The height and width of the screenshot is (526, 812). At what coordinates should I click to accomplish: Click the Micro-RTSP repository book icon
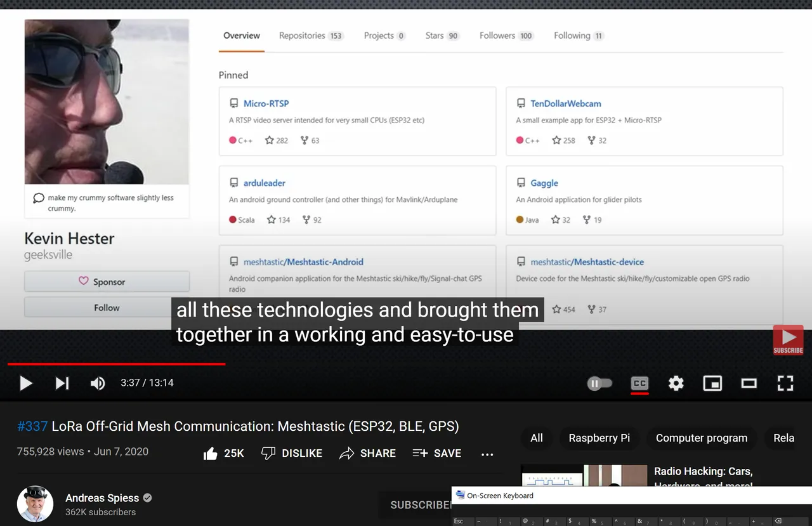[x=233, y=103]
